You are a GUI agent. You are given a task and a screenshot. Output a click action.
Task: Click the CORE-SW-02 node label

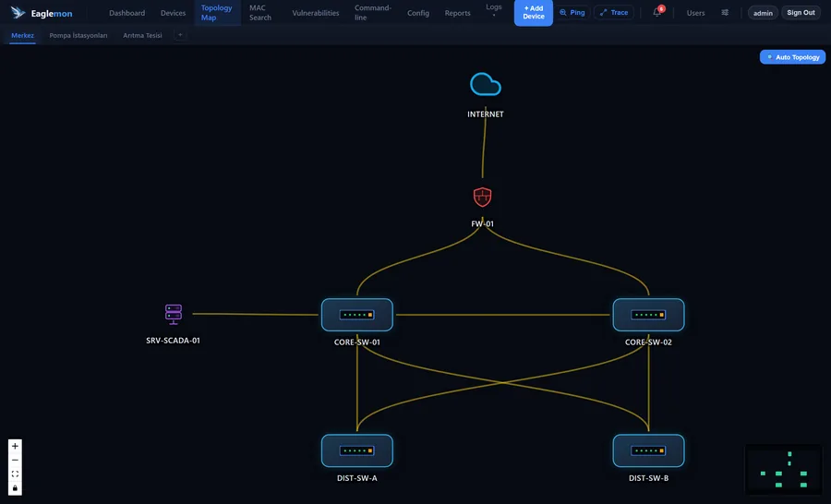(648, 342)
